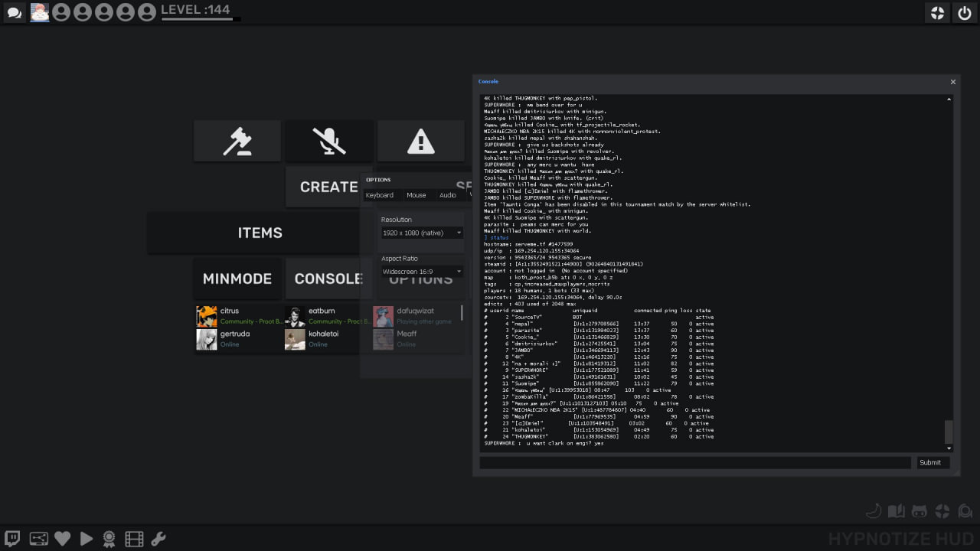Open the film strip replay icon
The width and height of the screenshot is (980, 551).
coord(134,539)
